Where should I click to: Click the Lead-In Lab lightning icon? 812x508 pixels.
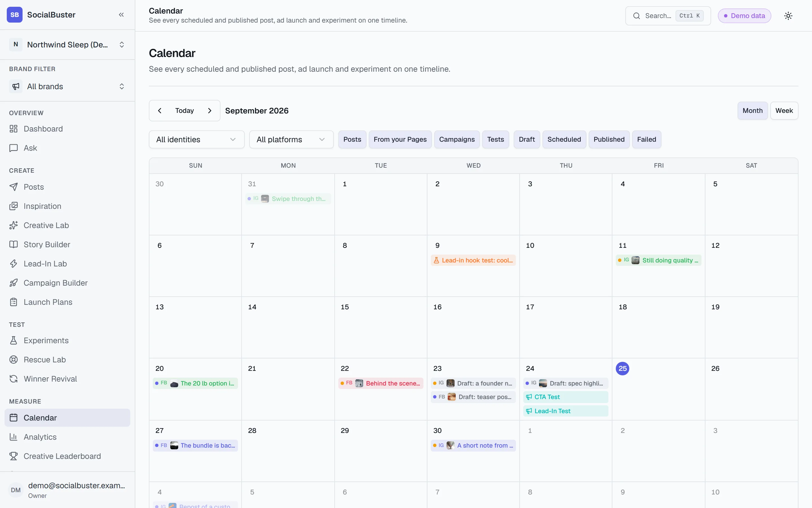[14, 263]
